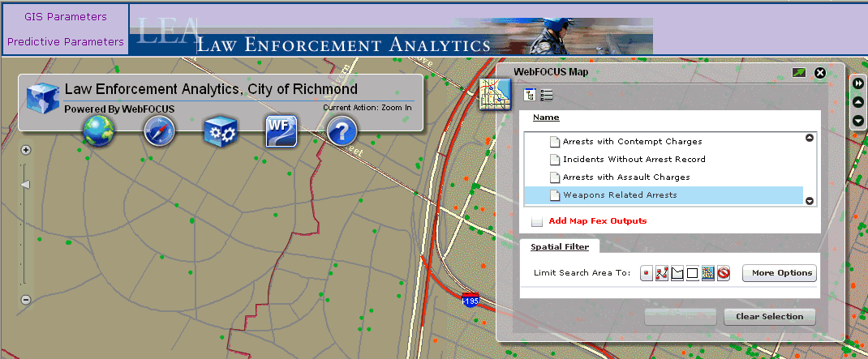Open the blue cube gears settings tool

219,130
